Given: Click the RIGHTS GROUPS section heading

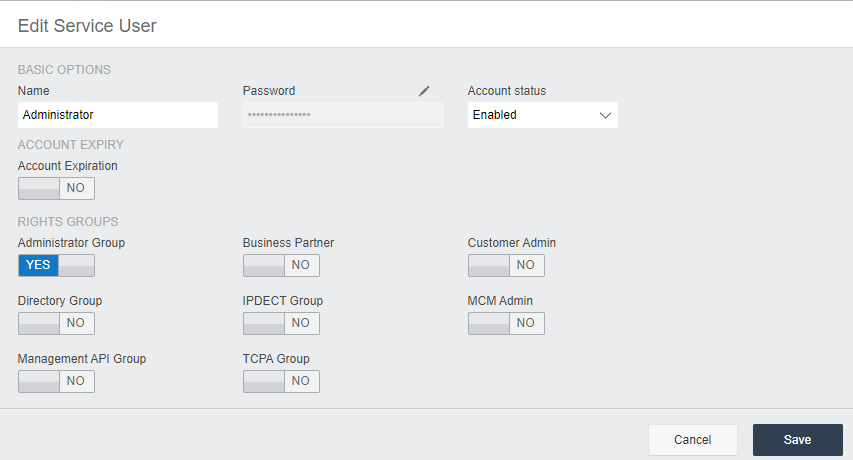Looking at the screenshot, I should pos(68,222).
